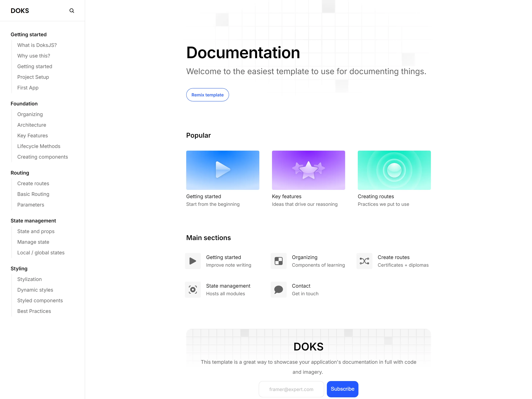
Task: Select Getting started sub-item under Getting started
Action: click(x=35, y=66)
